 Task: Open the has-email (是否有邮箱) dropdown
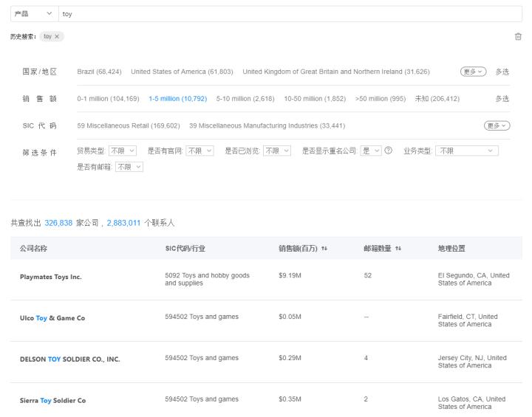[129, 167]
